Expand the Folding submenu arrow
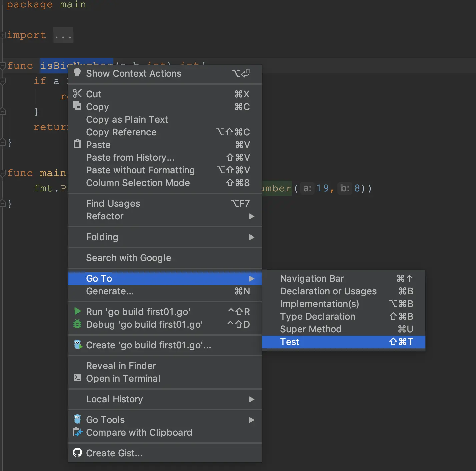Viewport: 476px width, 471px height. pos(252,237)
